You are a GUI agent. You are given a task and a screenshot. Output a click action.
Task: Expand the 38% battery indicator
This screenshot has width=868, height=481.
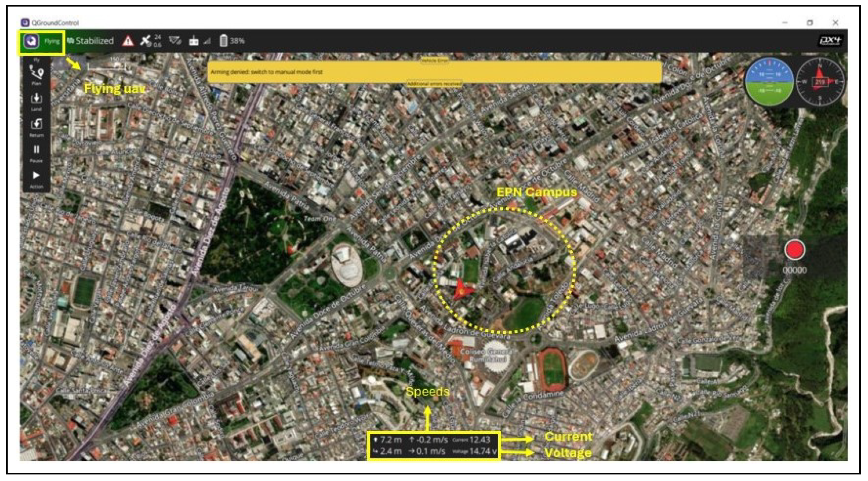click(232, 41)
